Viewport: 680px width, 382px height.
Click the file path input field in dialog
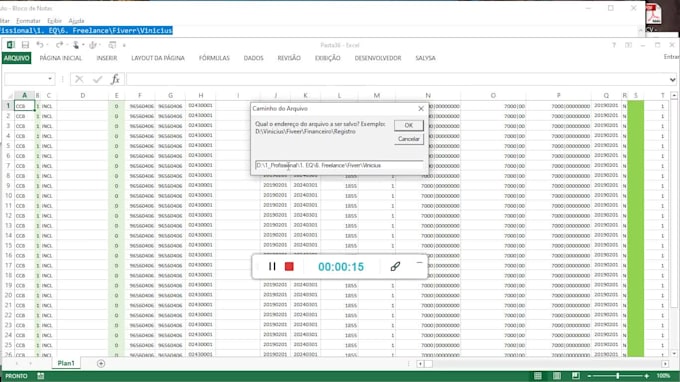339,165
